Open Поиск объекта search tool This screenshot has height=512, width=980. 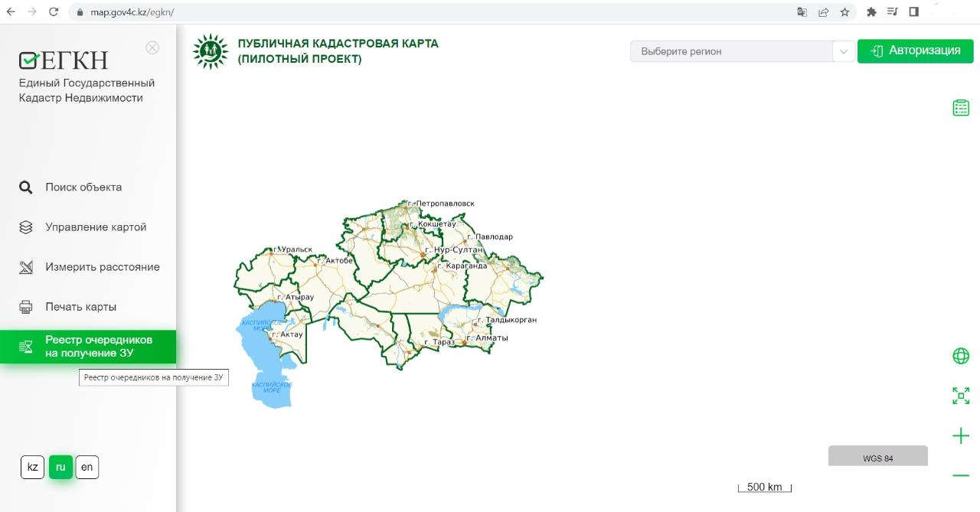pos(83,188)
